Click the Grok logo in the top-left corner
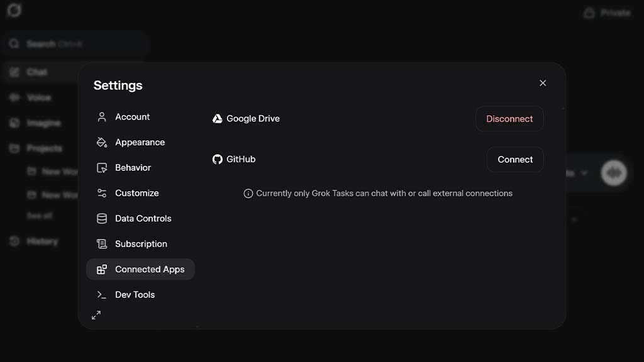This screenshot has width=644, height=362. tap(14, 10)
